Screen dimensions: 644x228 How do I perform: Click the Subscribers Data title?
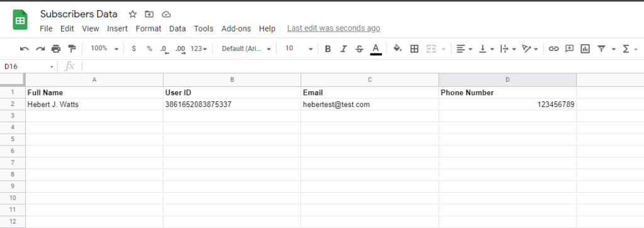(79, 14)
